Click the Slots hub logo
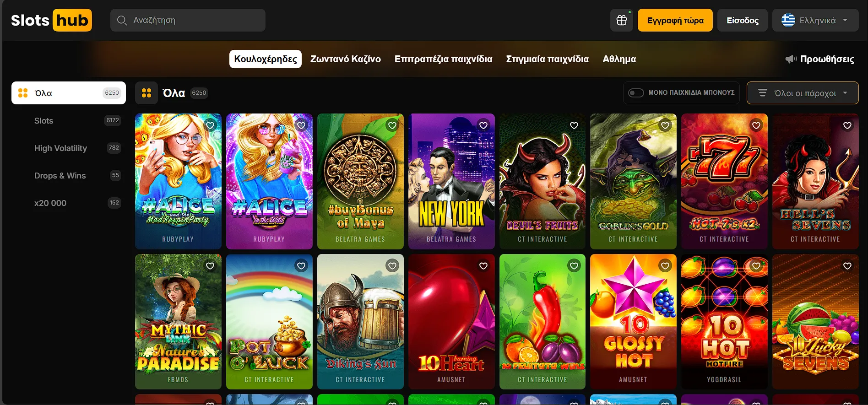The height and width of the screenshot is (405, 868). (x=51, y=20)
